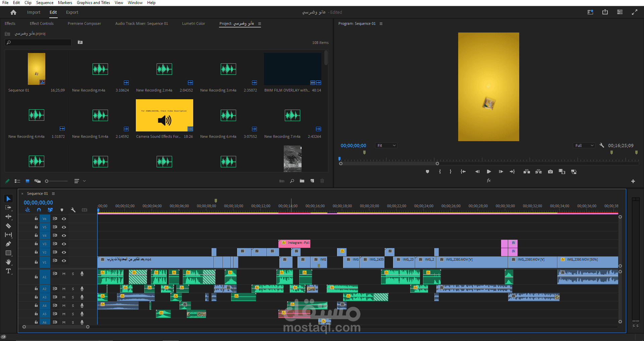Click the New Bin folder icon

pyautogui.click(x=302, y=181)
